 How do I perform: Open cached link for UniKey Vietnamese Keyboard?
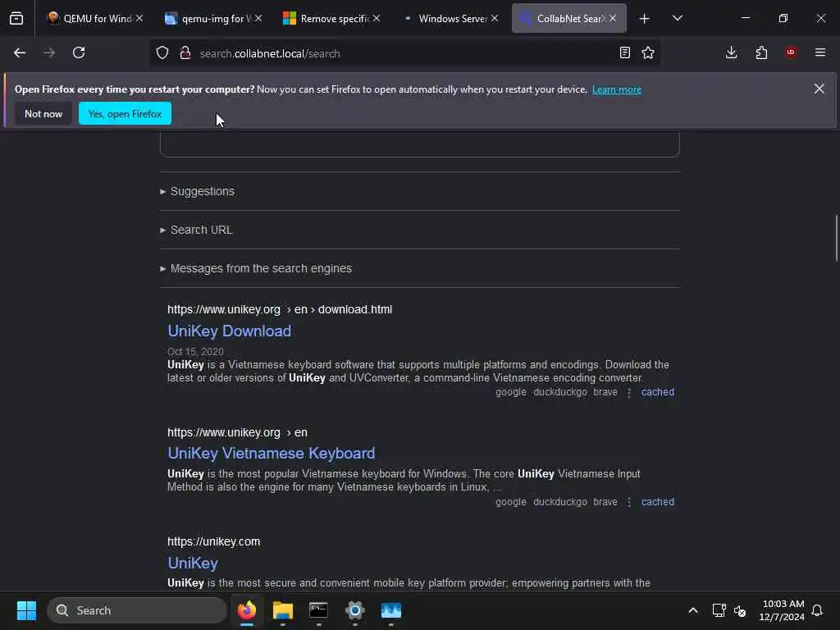[658, 502]
